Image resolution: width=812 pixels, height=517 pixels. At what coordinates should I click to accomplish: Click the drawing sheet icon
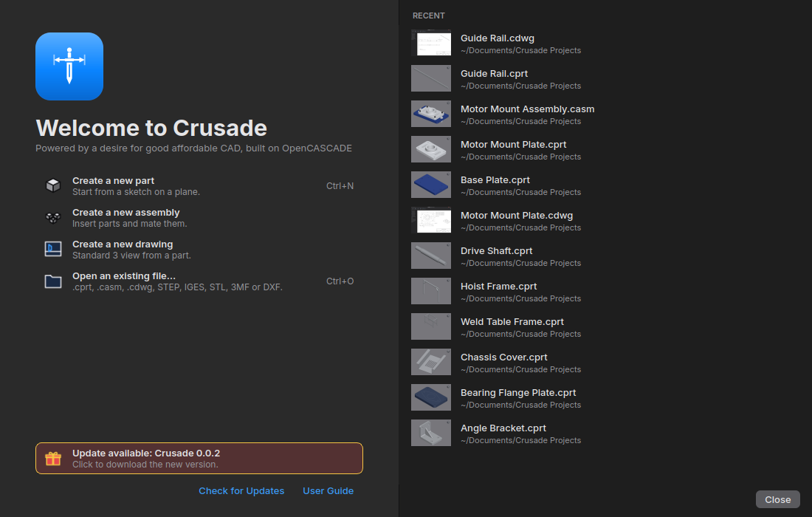click(x=53, y=249)
